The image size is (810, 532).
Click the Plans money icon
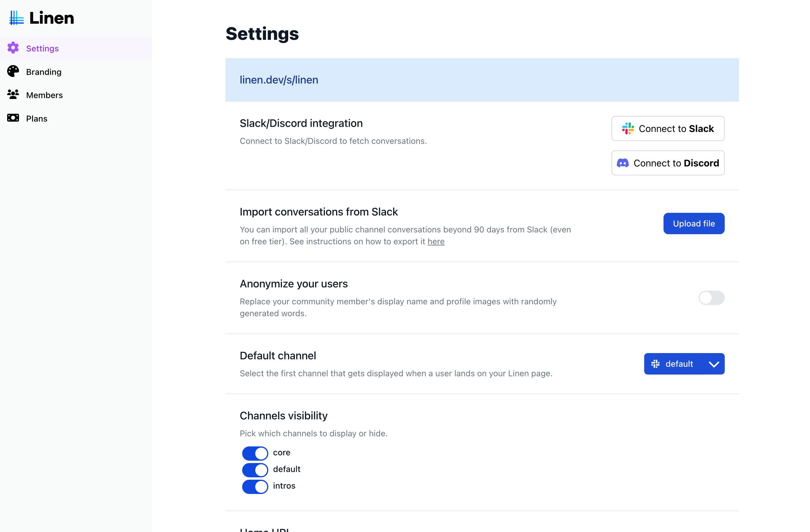point(13,118)
